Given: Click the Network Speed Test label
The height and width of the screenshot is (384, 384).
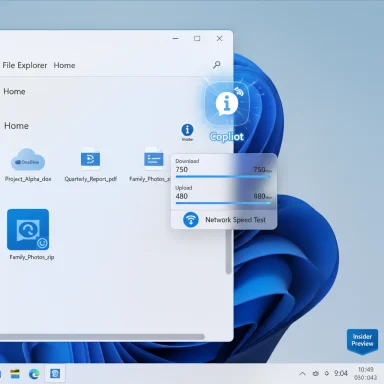Looking at the screenshot, I should (x=235, y=220).
